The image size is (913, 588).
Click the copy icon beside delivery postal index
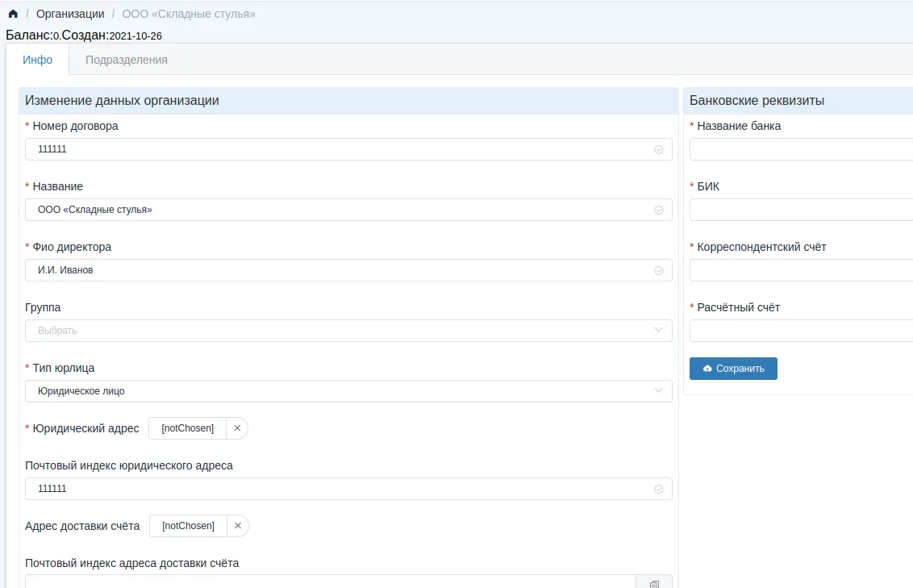click(x=654, y=583)
